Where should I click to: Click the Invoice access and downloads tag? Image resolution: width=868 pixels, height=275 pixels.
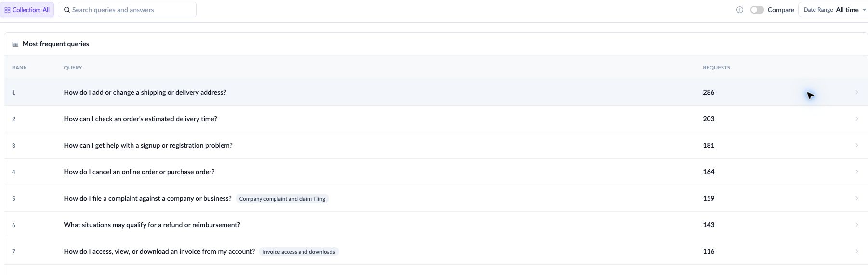299,252
